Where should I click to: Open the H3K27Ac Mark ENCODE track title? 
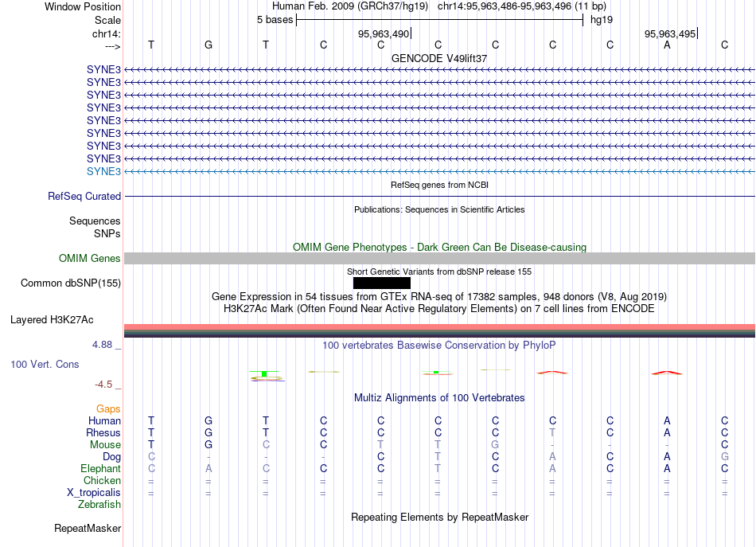(439, 309)
